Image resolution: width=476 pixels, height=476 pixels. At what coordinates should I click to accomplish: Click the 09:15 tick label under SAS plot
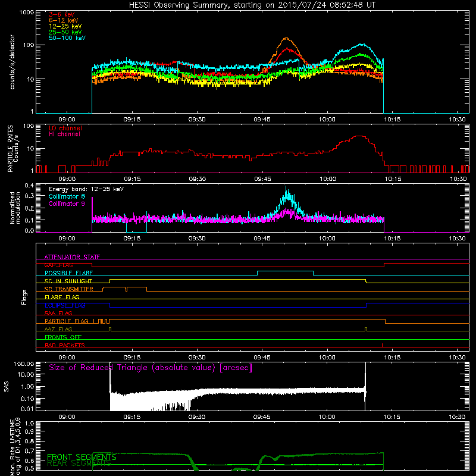tap(131, 417)
